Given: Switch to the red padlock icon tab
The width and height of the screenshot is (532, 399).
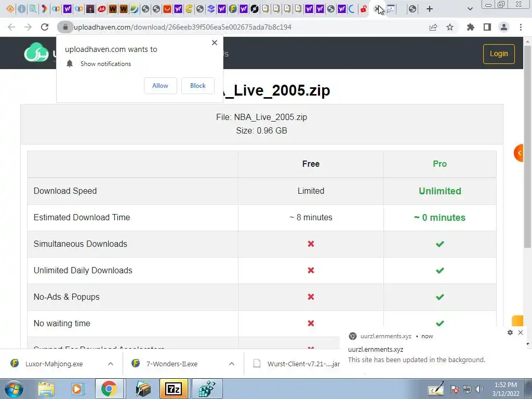Looking at the screenshot, I should click(x=363, y=9).
